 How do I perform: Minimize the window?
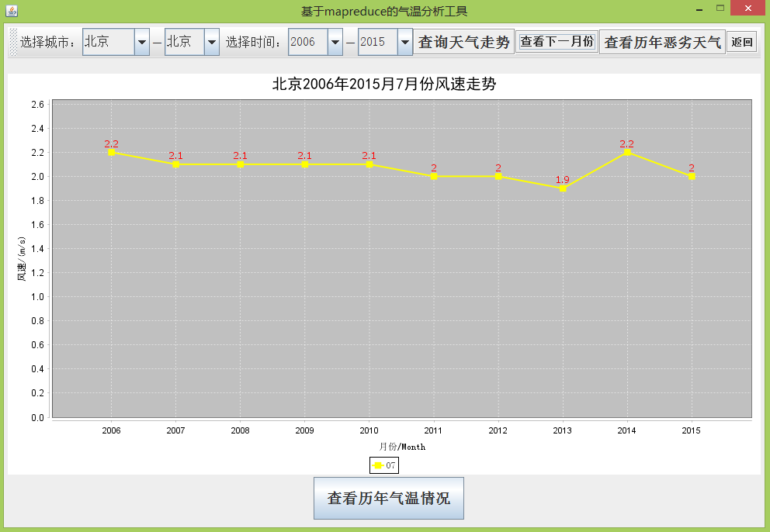point(699,9)
